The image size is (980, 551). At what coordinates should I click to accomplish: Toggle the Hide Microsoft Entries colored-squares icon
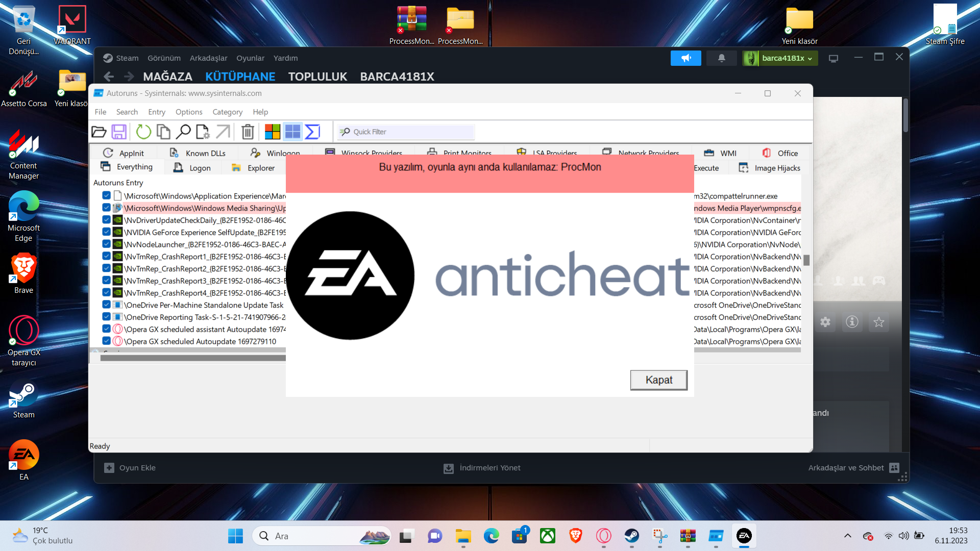click(272, 132)
